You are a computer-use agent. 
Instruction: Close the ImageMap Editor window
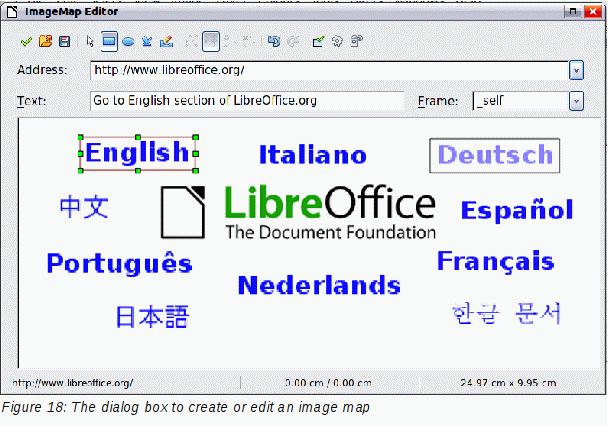[593, 12]
